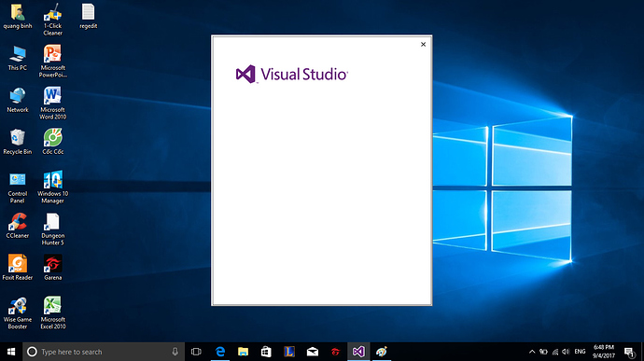Image resolution: width=644 pixels, height=361 pixels.
Task: Select the Garena desktop shortcut
Action: point(52,268)
